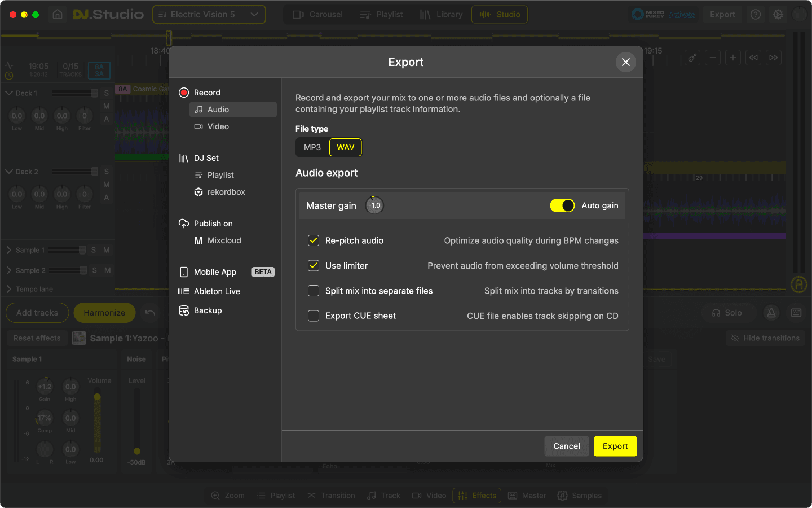The image size is (812, 508).
Task: Cancel the export dialog
Action: [x=566, y=446]
